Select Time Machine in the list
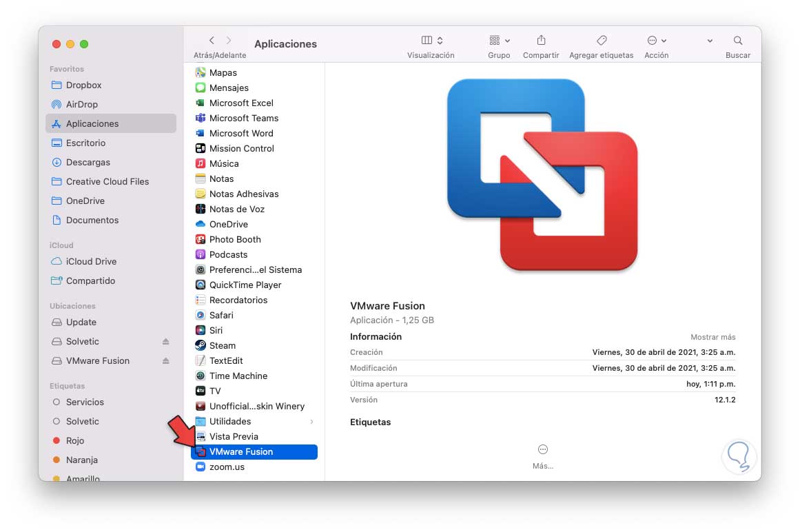 (254, 376)
